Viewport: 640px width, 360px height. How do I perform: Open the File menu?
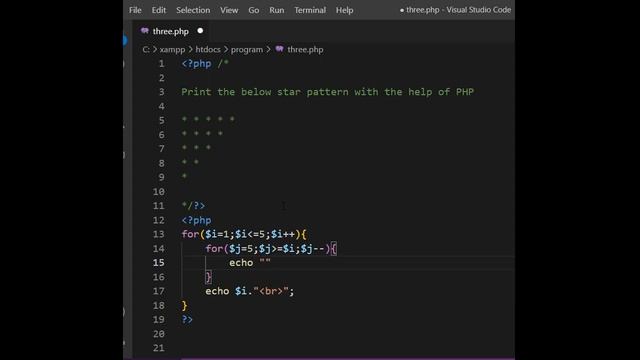click(135, 10)
